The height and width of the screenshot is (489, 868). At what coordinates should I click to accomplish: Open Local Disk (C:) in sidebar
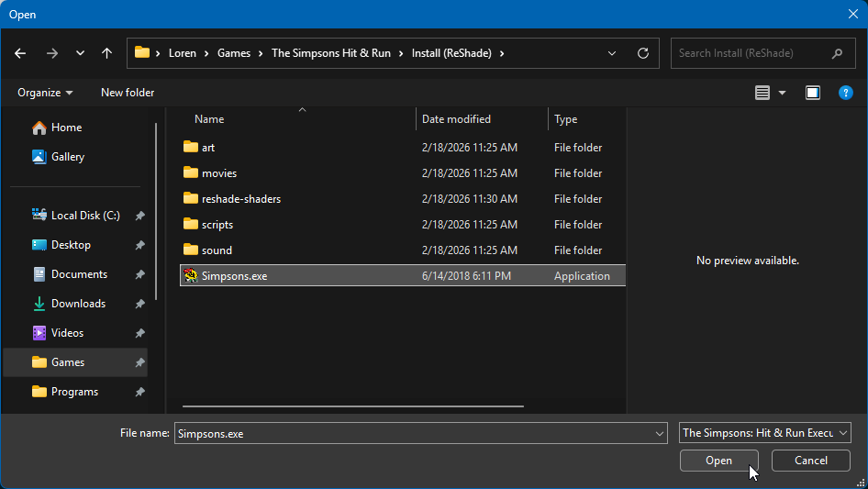pyautogui.click(x=76, y=216)
